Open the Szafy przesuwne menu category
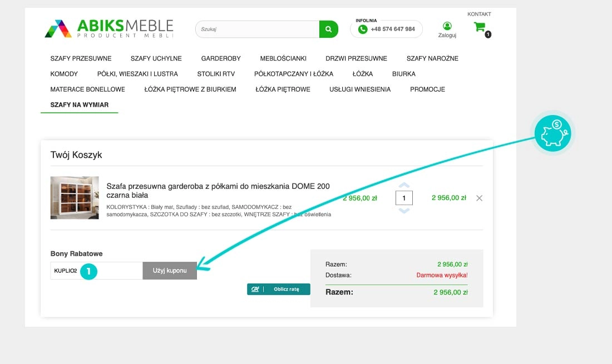 81,58
